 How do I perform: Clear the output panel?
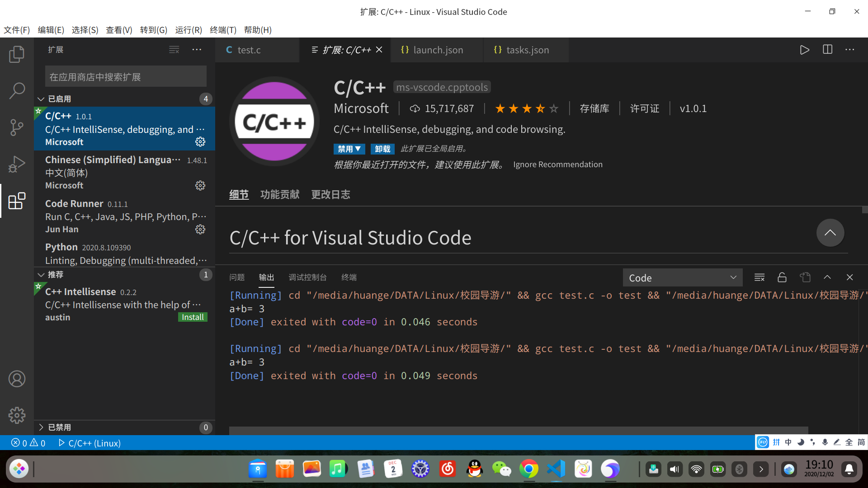(x=759, y=277)
